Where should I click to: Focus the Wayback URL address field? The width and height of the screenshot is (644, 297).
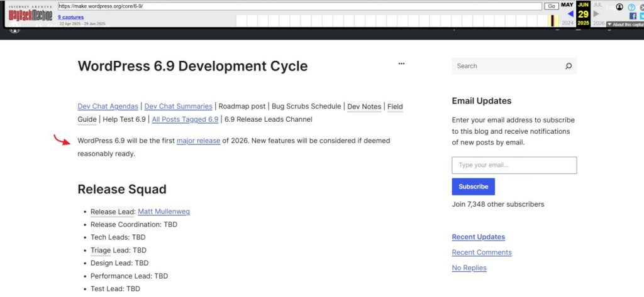(300, 6)
